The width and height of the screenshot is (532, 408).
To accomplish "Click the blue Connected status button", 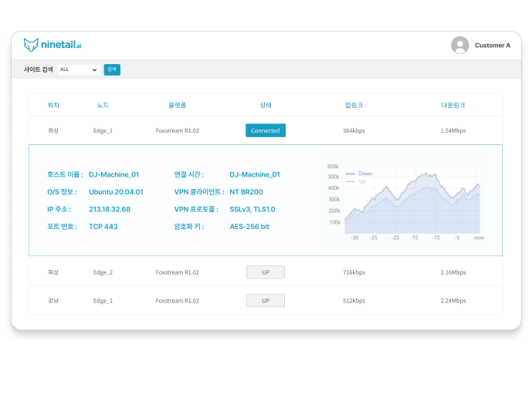I will [266, 130].
